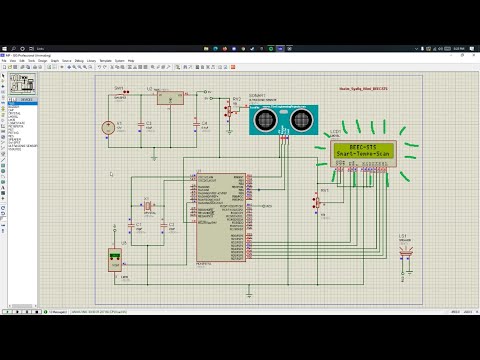Open the Debug menu
Viewport: 480px width, 360px height.
(79, 61)
